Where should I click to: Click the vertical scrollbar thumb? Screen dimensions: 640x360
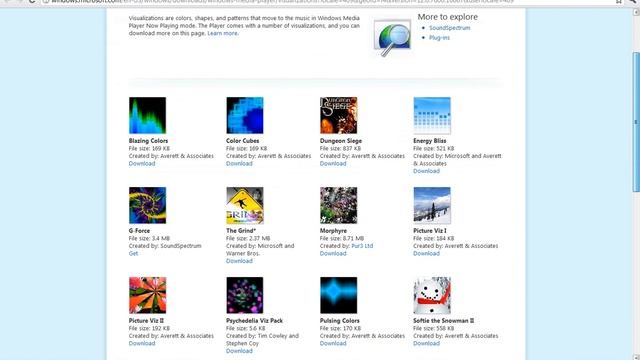[636, 122]
